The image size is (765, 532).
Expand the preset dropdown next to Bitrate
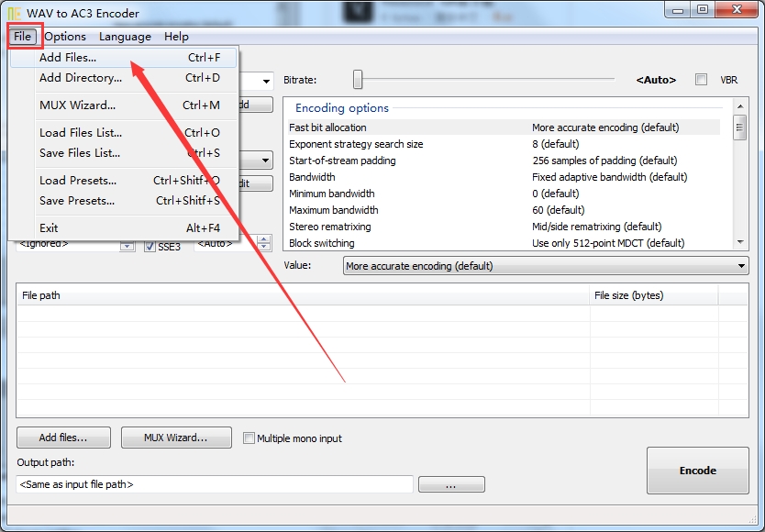click(266, 81)
